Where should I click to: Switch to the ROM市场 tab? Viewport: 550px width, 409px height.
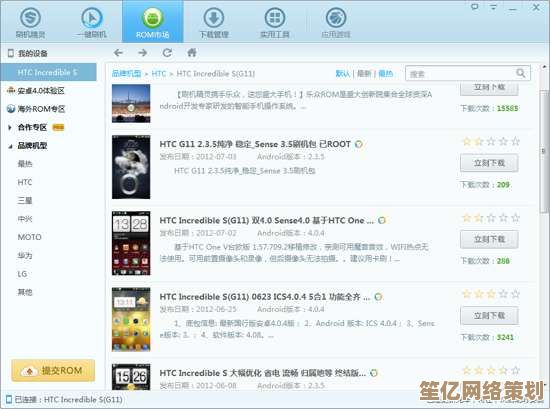pyautogui.click(x=153, y=22)
